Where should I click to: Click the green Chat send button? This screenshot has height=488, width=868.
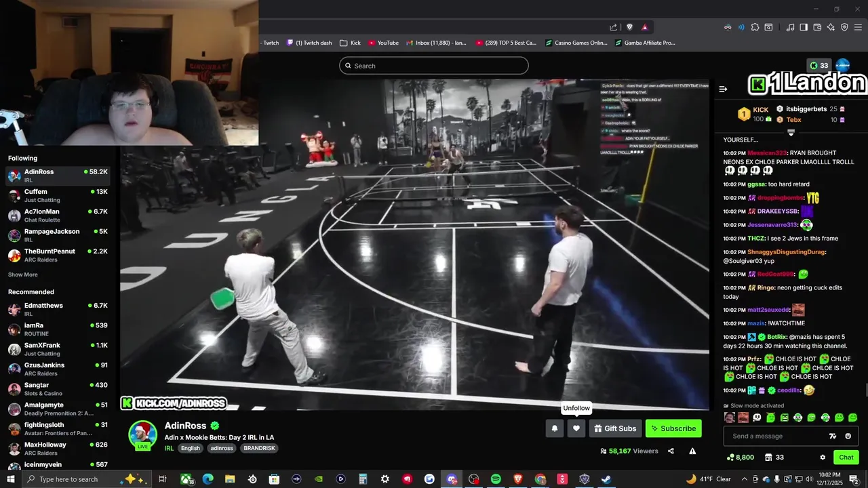coord(846,457)
